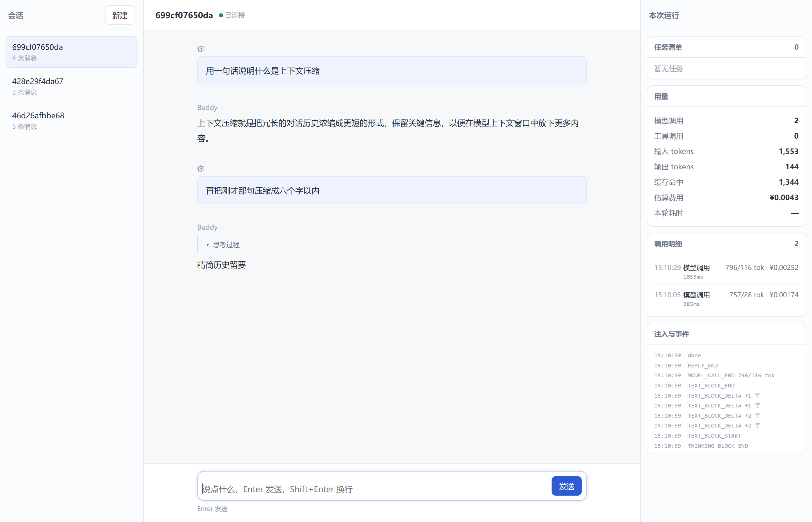Select the 15:10:29 模型调用 entry
Viewport: 812px width, 522px height.
726,271
